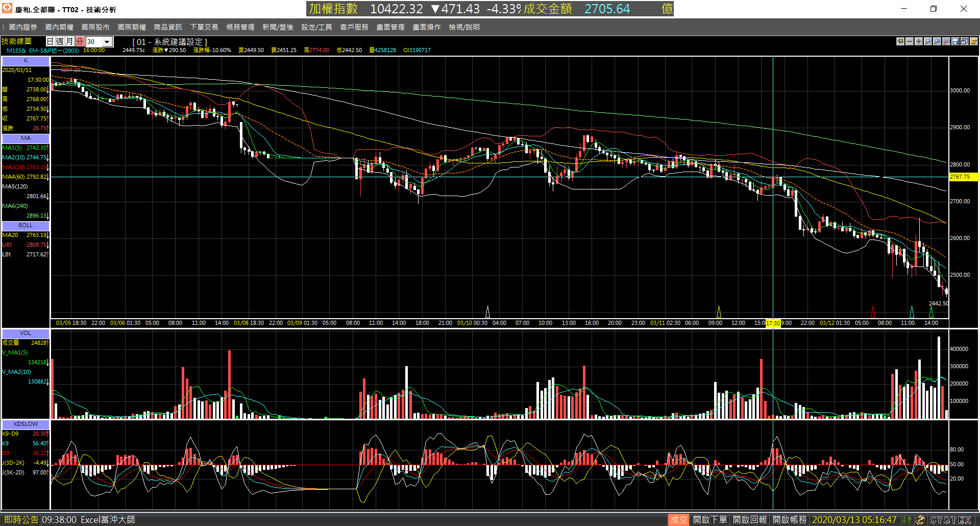Click the white signal arrow on time axis
This screenshot has width=980, height=526.
point(487,312)
